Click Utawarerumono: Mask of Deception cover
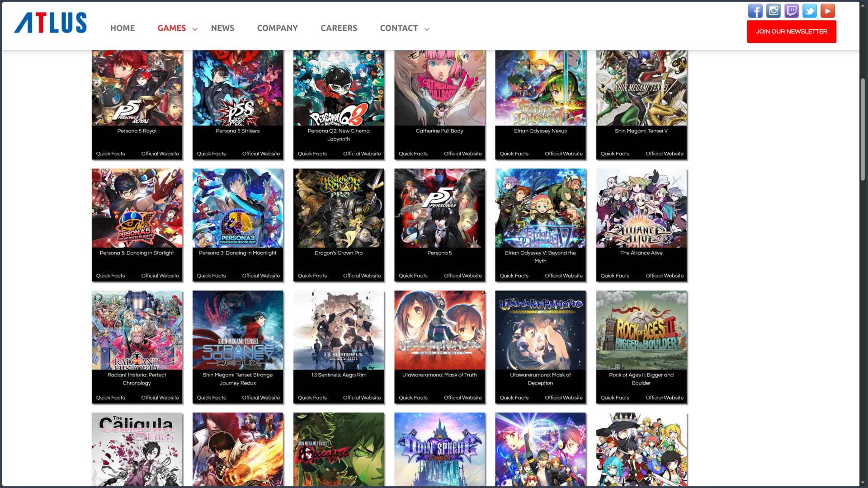This screenshot has height=488, width=868. click(x=540, y=330)
